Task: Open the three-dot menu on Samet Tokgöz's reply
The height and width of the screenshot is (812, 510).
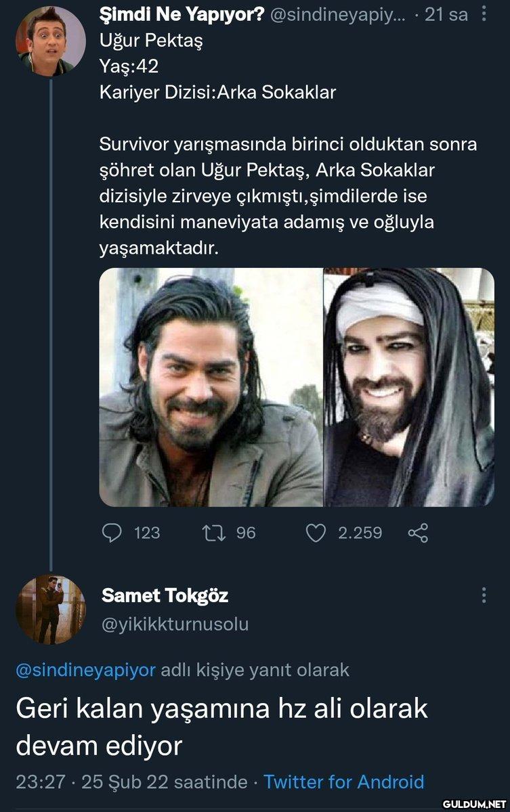Action: [x=484, y=595]
